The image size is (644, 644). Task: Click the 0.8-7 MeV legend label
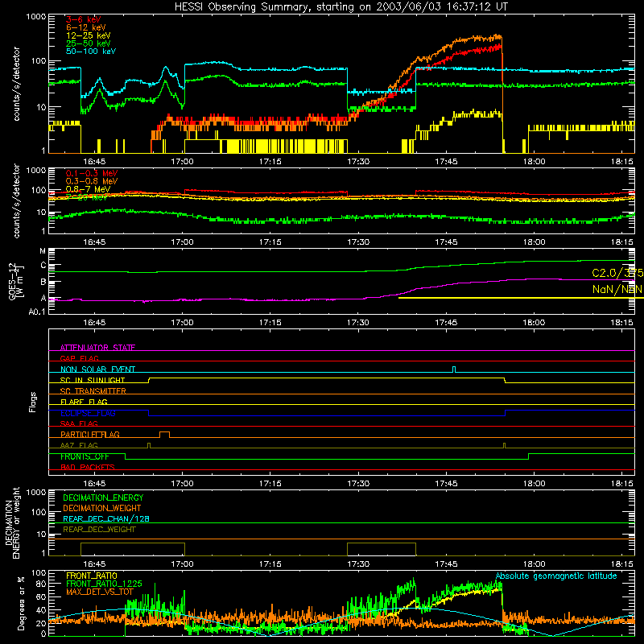[x=88, y=189]
